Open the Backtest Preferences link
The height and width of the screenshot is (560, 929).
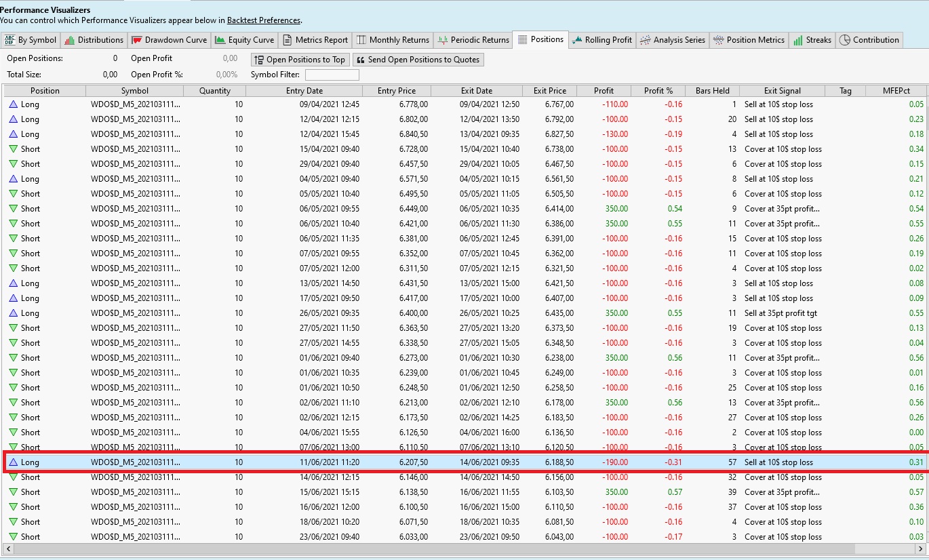click(264, 20)
